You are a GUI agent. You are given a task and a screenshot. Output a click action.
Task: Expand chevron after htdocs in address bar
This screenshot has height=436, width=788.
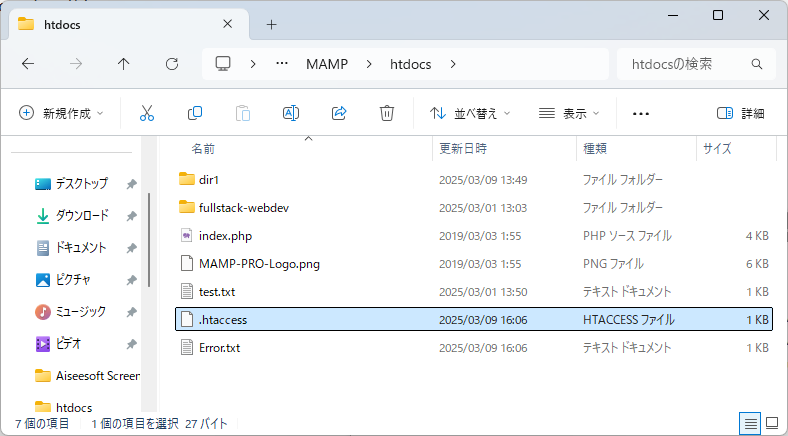[x=453, y=64]
